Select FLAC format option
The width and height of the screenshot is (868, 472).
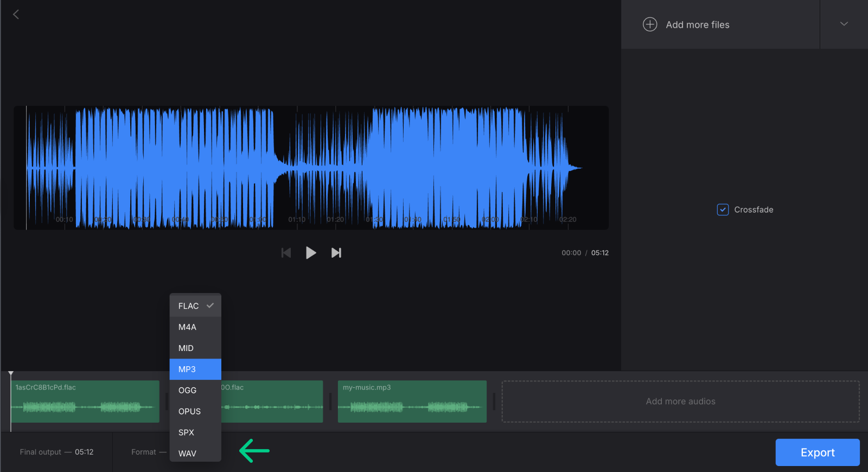(x=195, y=306)
